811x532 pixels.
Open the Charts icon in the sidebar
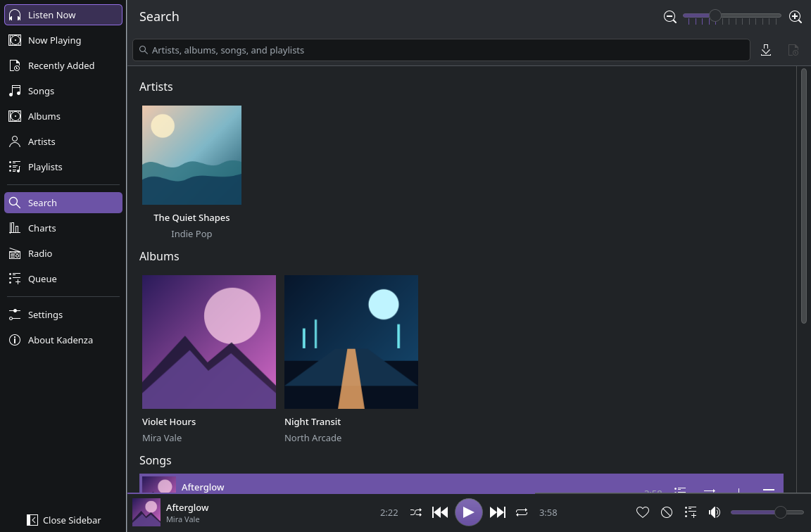click(15, 228)
